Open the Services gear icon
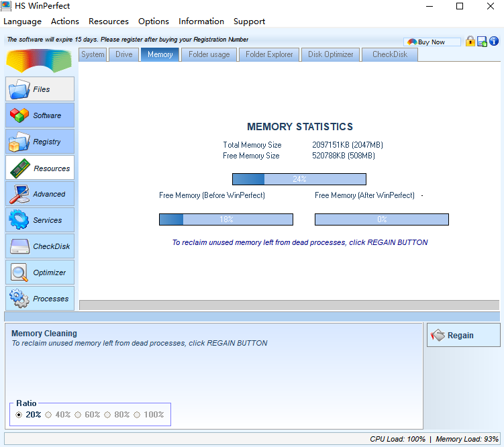This screenshot has height=447, width=504. click(19, 219)
